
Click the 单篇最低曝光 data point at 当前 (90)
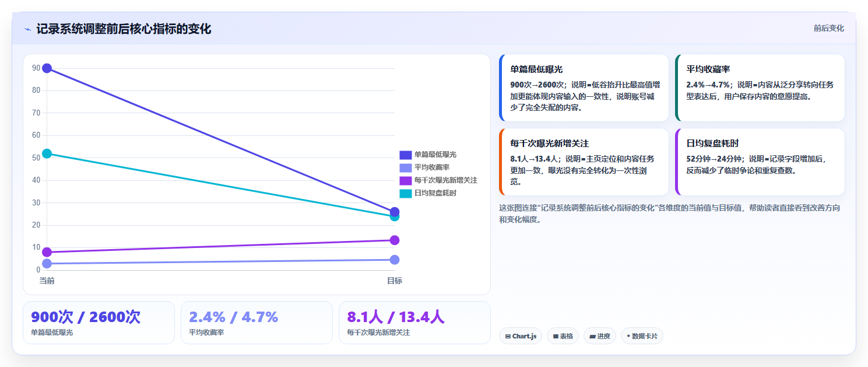[x=47, y=68]
